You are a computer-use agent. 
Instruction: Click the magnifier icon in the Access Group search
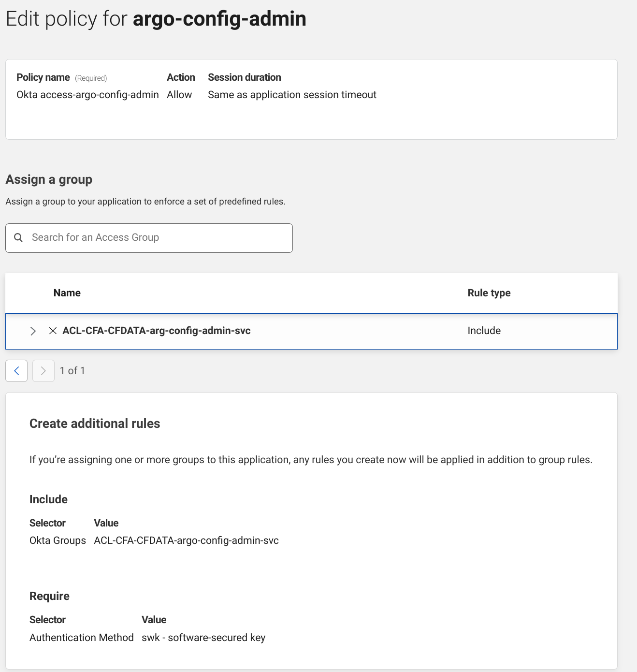click(18, 237)
